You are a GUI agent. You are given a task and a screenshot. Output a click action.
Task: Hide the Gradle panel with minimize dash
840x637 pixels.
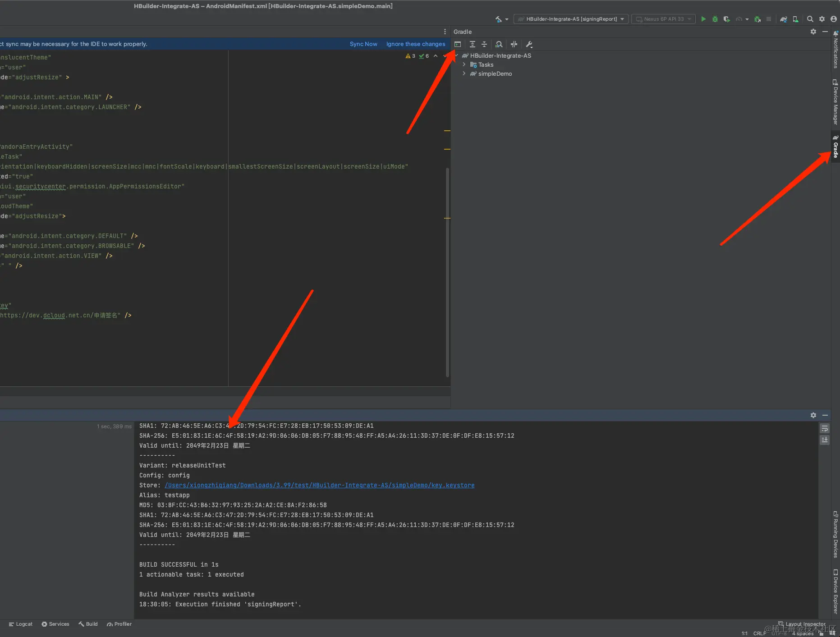coord(825,32)
